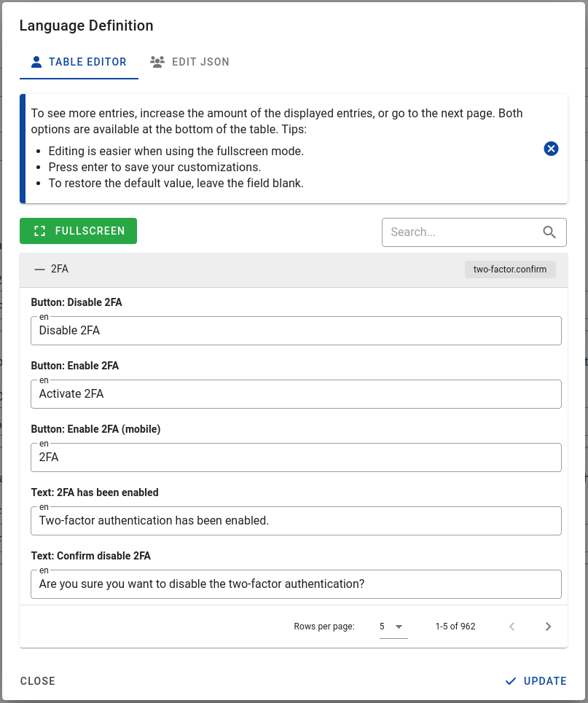Dismiss the tips info banner

551,149
